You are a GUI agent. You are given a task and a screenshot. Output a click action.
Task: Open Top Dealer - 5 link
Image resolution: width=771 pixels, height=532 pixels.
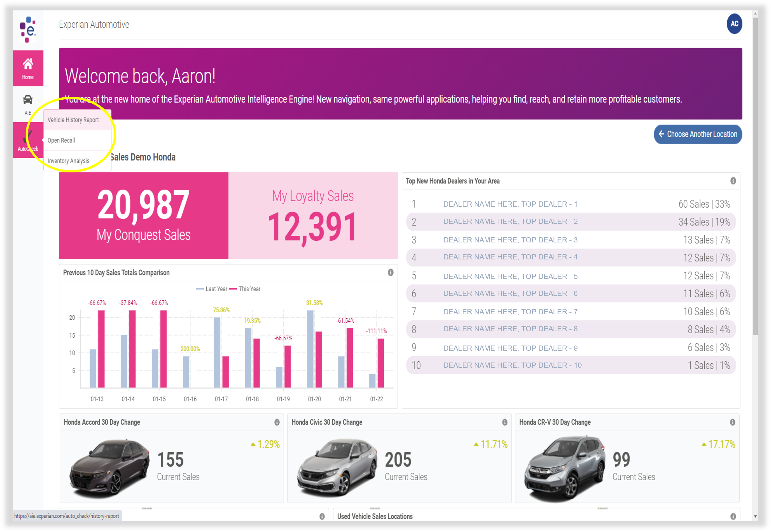click(510, 276)
